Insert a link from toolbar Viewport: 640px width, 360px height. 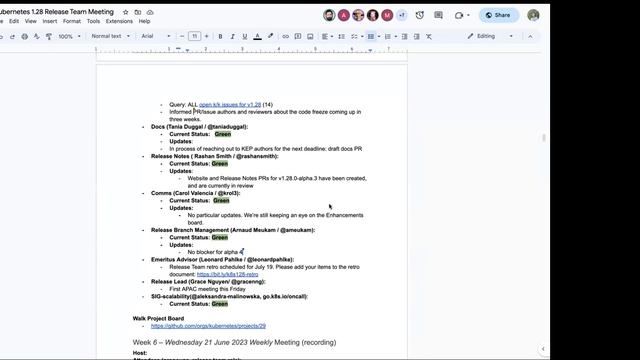click(286, 36)
